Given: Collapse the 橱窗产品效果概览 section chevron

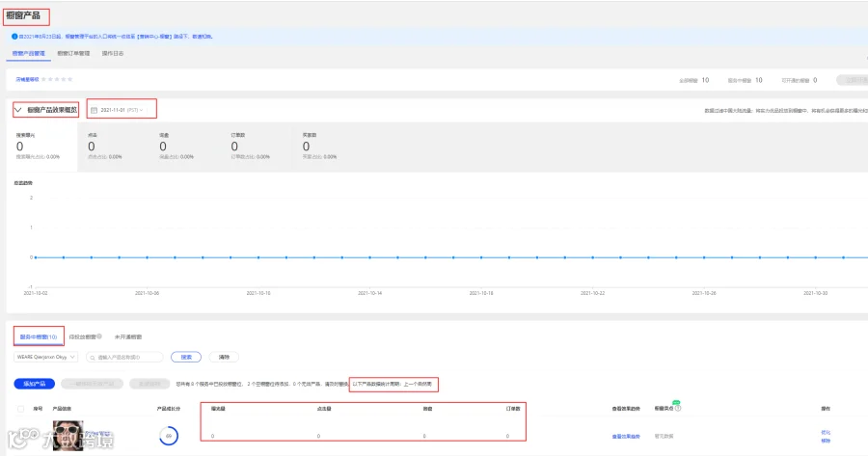Looking at the screenshot, I should (x=17, y=110).
